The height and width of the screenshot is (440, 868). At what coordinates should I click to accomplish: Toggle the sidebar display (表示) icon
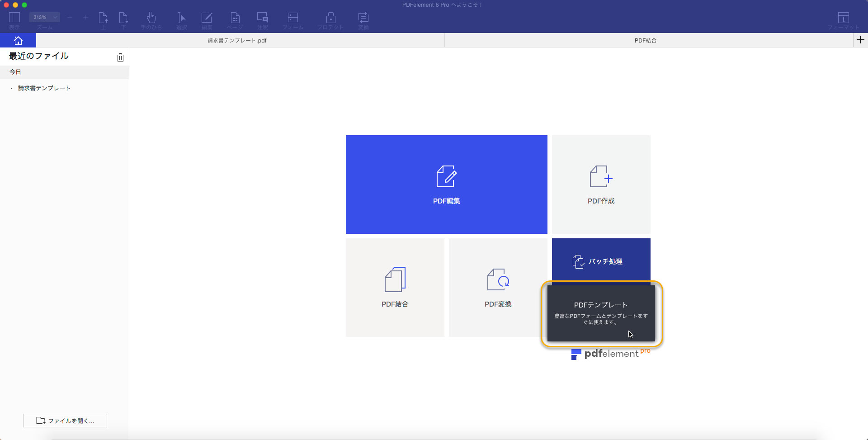[x=14, y=18]
